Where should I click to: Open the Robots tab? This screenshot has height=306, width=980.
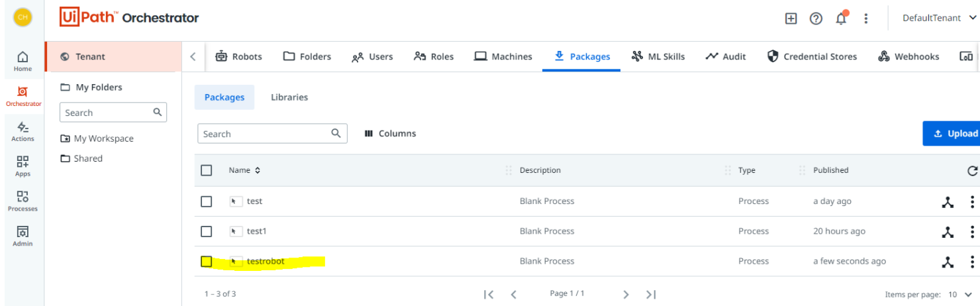click(x=238, y=56)
